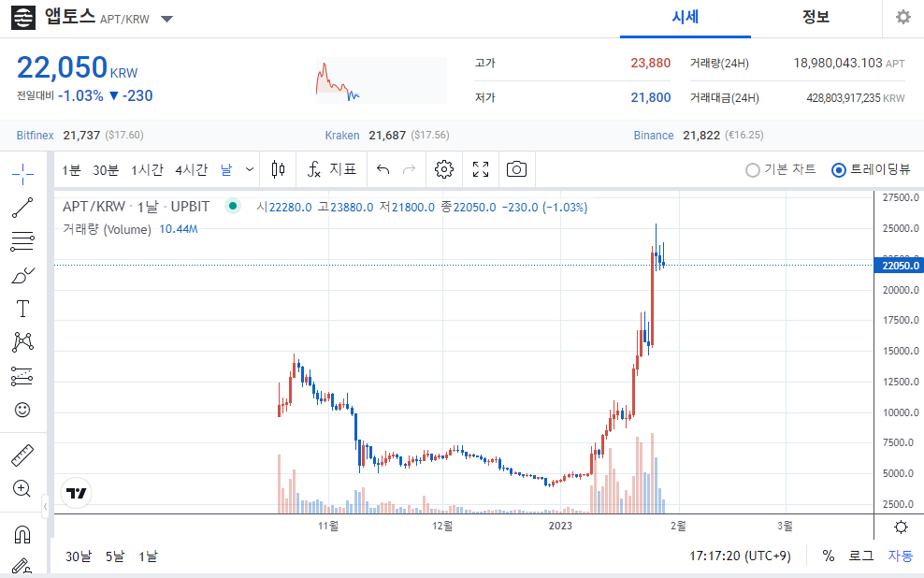Screen dimensions: 924x578
Task: Click the 24H volume 18,980,043.103 APT
Action: click(849, 63)
